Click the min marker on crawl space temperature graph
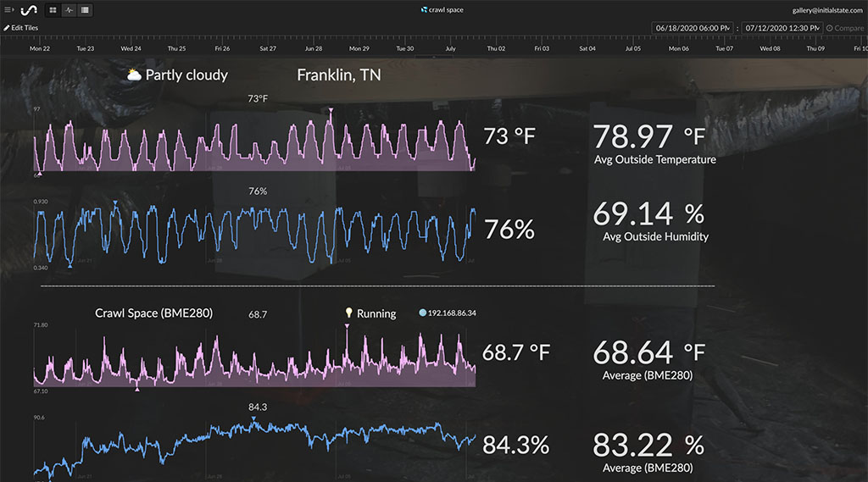The width and height of the screenshot is (868, 482). pyautogui.click(x=137, y=389)
